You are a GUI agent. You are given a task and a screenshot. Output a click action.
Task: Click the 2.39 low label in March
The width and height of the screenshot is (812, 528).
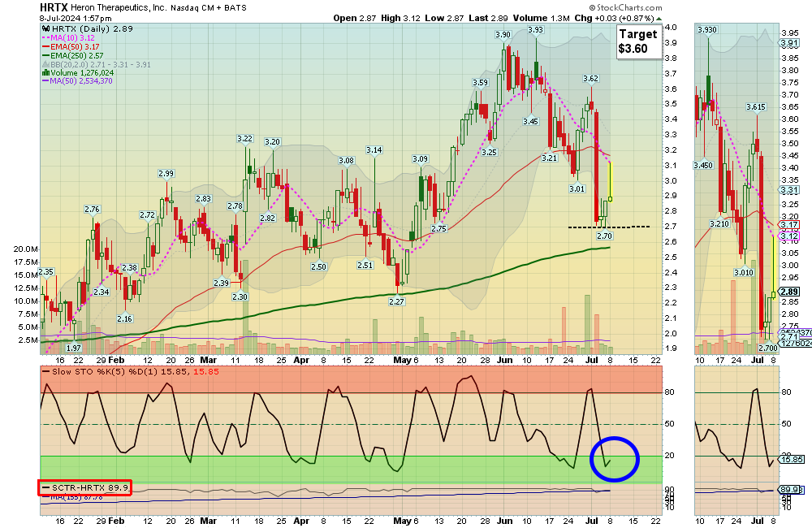click(x=221, y=283)
